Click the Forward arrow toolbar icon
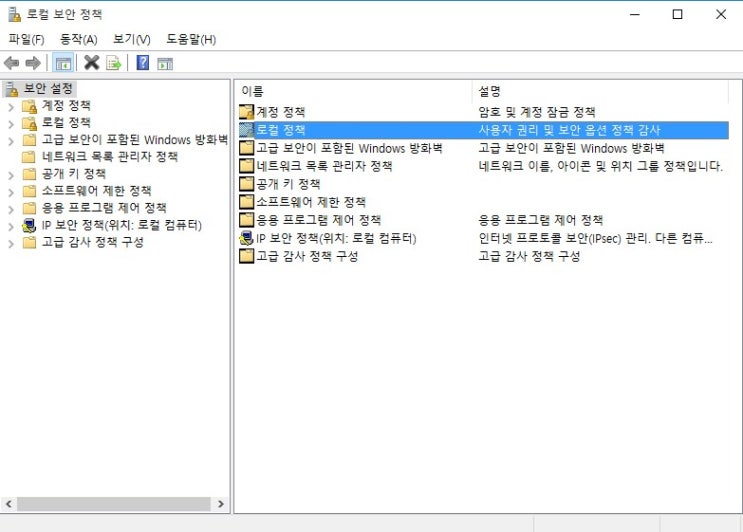 [33, 63]
